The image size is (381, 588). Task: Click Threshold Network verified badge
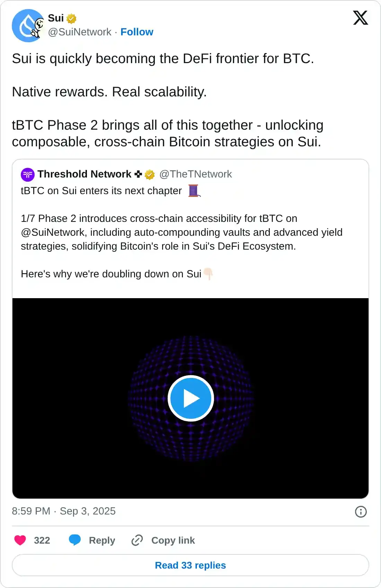point(150,174)
